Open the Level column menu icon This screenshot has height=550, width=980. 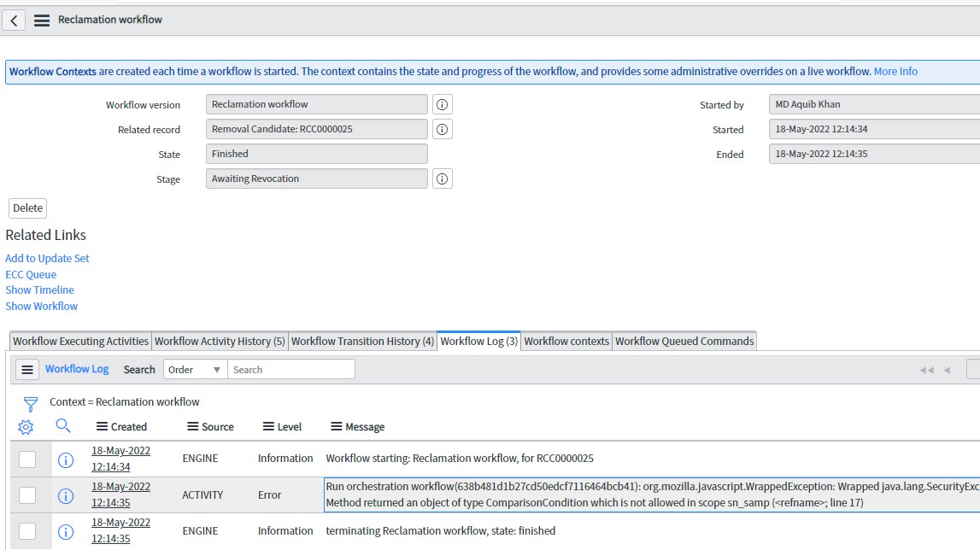pyautogui.click(x=268, y=426)
